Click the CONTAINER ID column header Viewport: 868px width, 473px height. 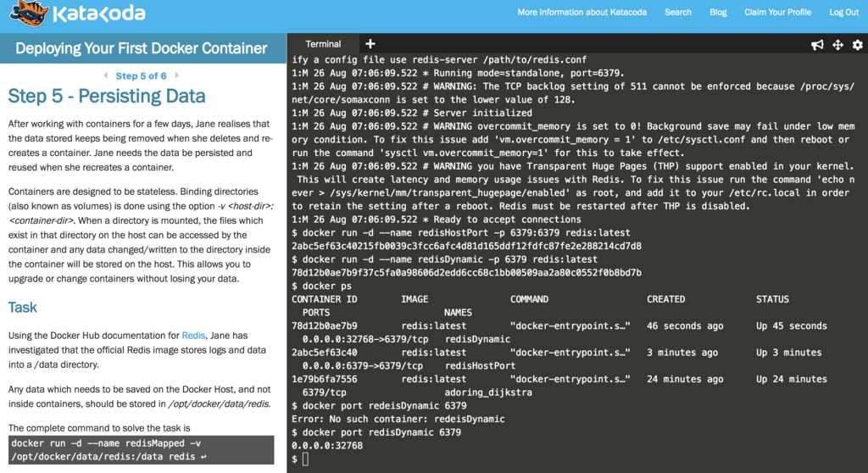coord(325,299)
